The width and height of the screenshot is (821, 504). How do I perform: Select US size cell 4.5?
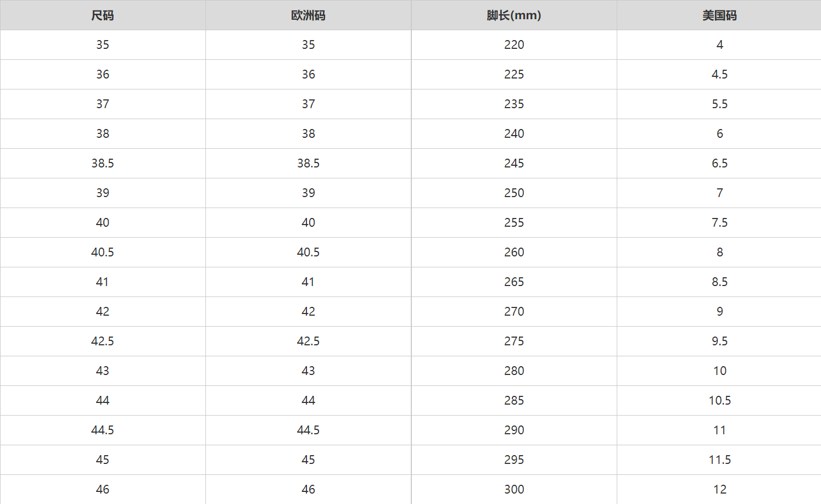(x=719, y=75)
